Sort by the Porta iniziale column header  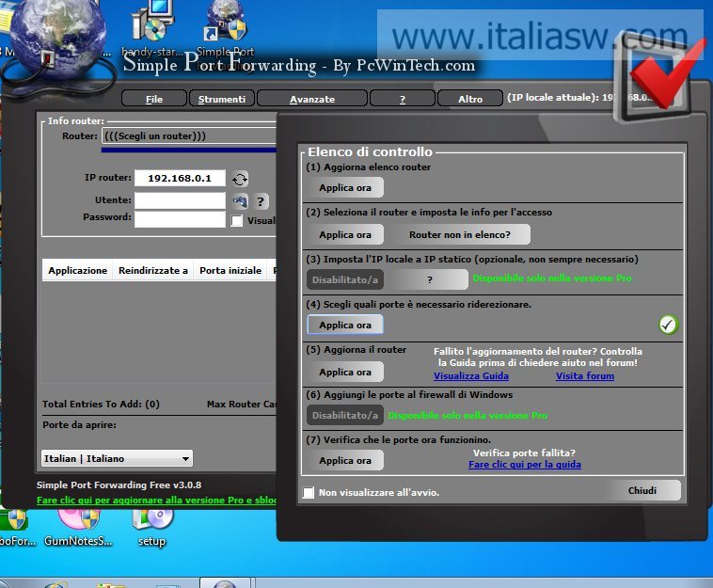230,270
